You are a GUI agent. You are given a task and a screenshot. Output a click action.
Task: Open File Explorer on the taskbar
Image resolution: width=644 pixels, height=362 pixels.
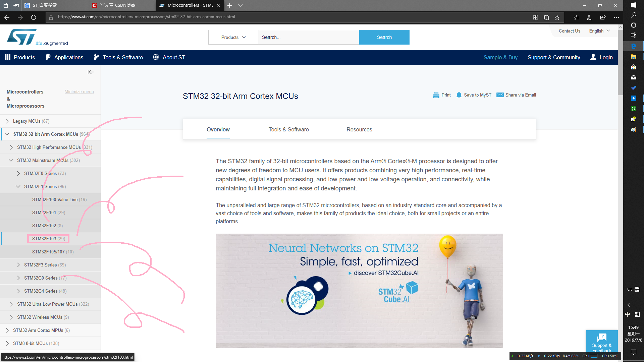click(x=633, y=57)
